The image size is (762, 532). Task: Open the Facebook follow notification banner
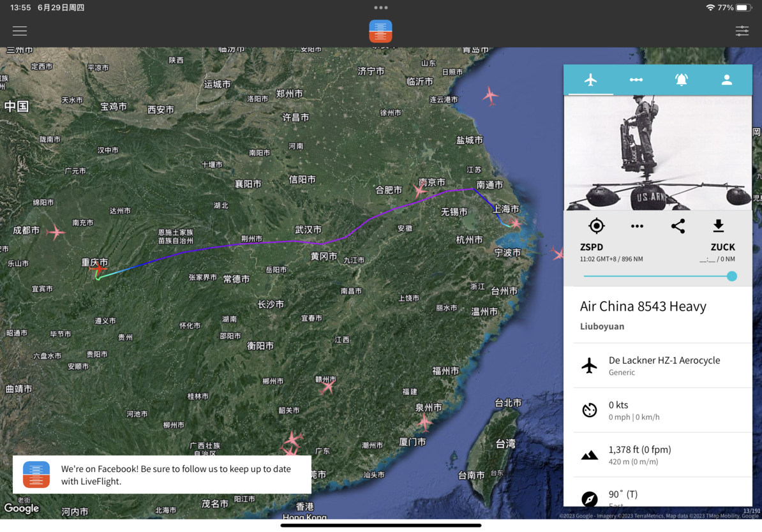162,475
